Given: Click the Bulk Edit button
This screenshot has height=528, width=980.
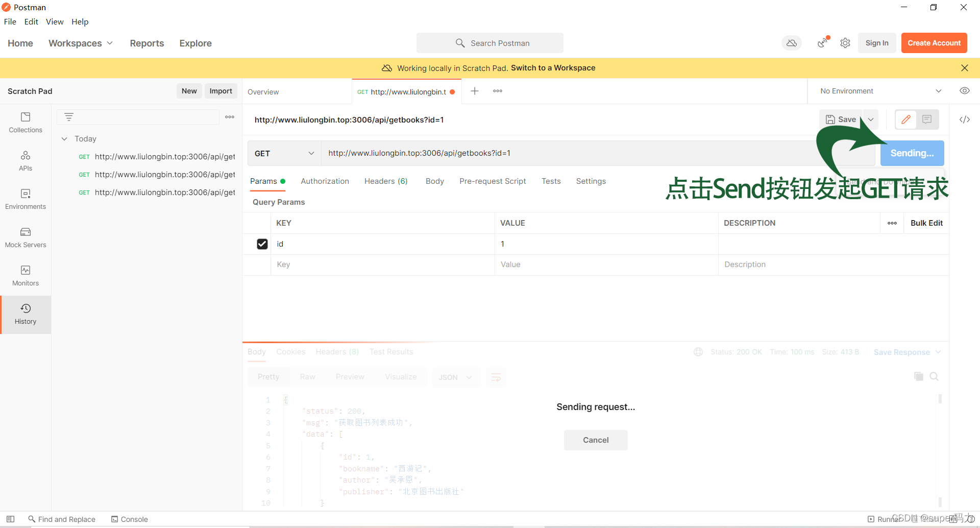Looking at the screenshot, I should [x=926, y=223].
